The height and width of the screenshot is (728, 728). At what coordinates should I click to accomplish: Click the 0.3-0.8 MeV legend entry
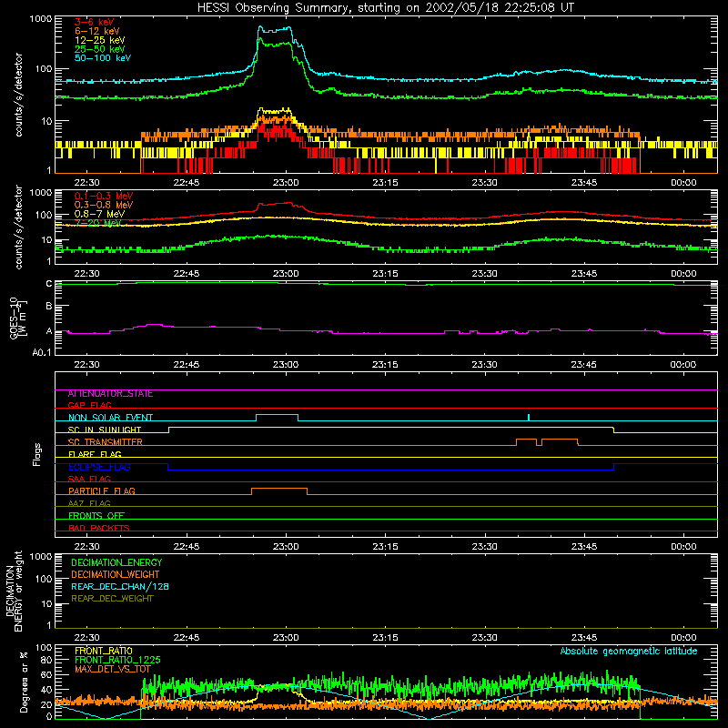(x=104, y=205)
